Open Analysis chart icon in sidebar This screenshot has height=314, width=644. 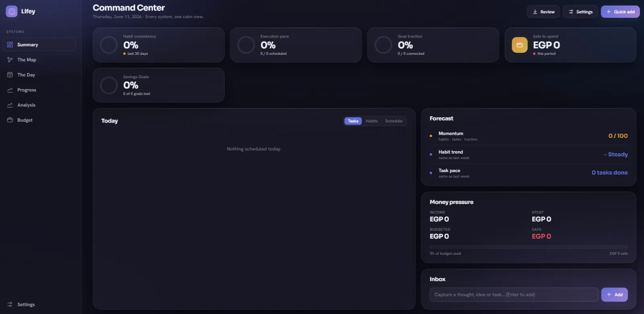(10, 105)
